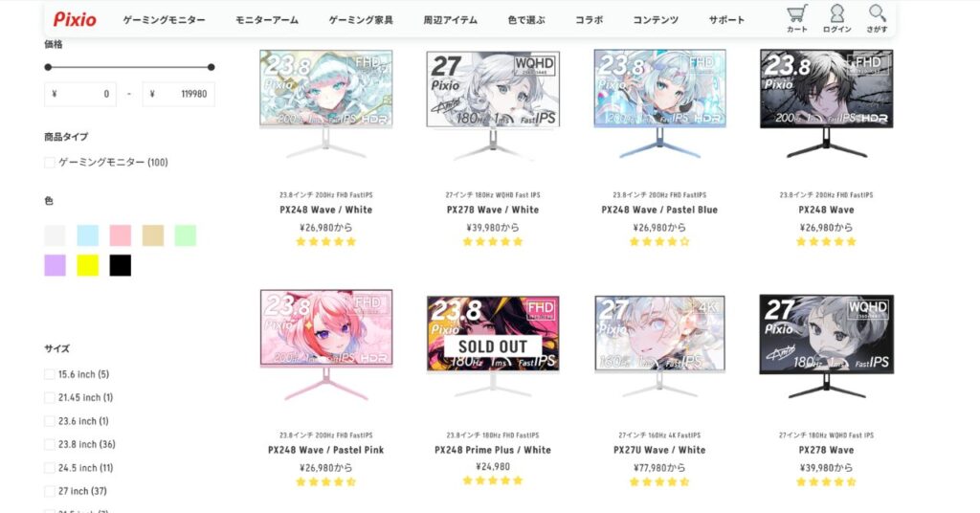The image size is (980, 513).
Task: Select the 15.6 inch (5) checkbox
Action: pos(50,374)
